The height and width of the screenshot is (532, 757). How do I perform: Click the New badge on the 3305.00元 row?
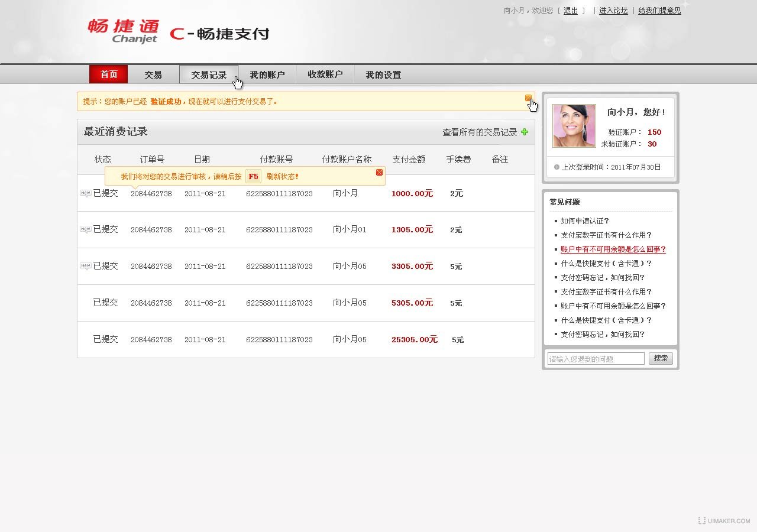click(86, 267)
